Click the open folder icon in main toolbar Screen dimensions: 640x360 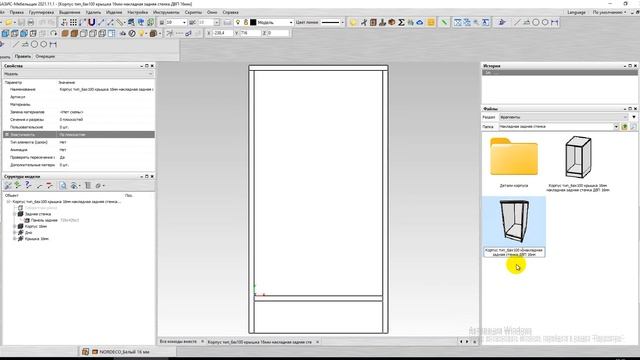tap(8, 22)
